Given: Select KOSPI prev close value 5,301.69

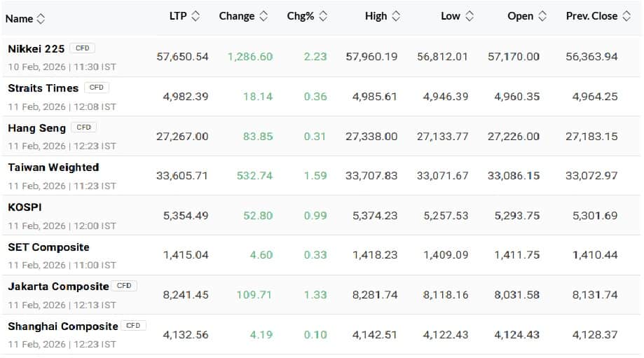Looking at the screenshot, I should [x=595, y=216].
